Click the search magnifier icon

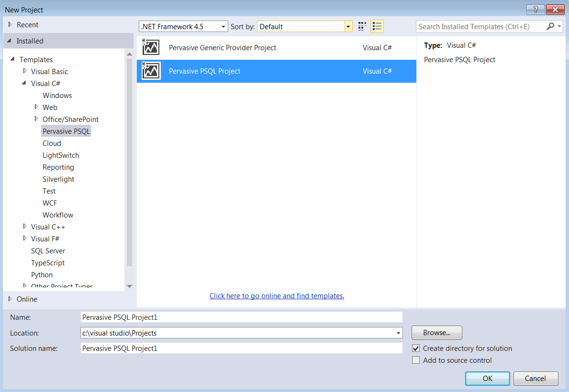coord(550,27)
